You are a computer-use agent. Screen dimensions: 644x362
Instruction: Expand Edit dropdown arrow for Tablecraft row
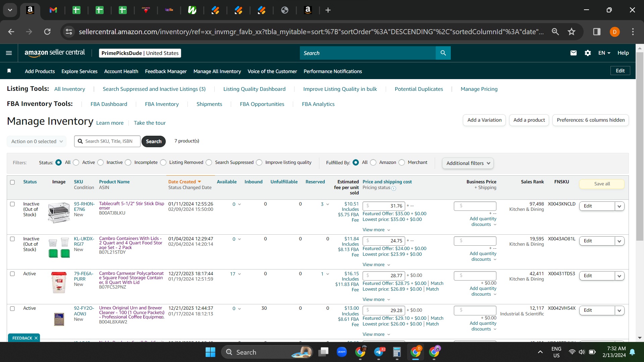point(620,206)
